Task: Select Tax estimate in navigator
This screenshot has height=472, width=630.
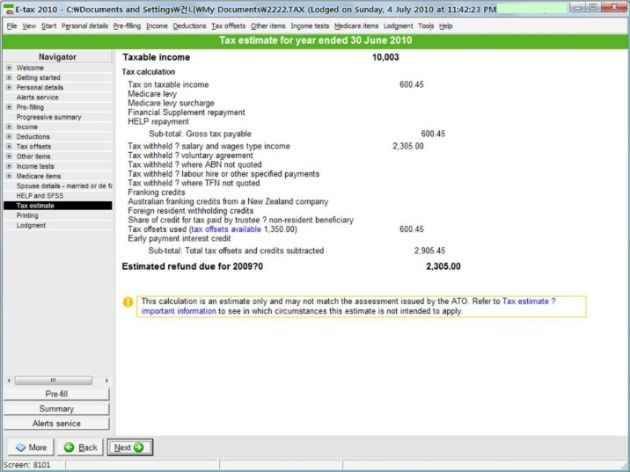Action: coord(58,206)
